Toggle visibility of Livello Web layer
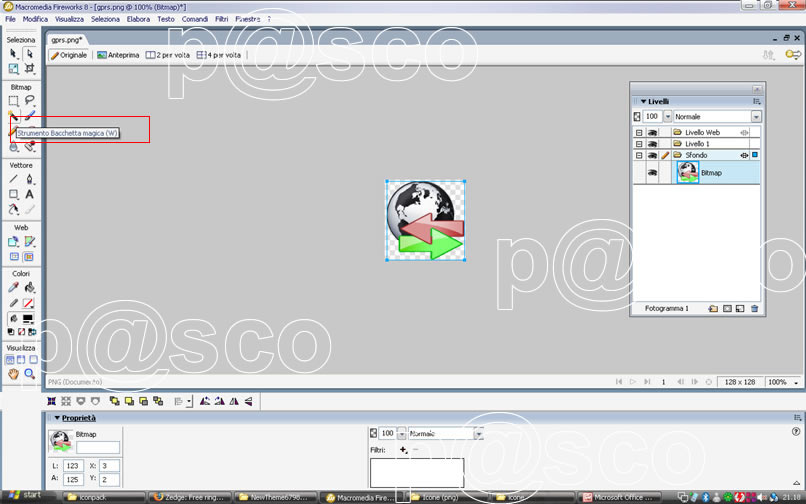Viewport: 806px width, 504px height. point(652,133)
